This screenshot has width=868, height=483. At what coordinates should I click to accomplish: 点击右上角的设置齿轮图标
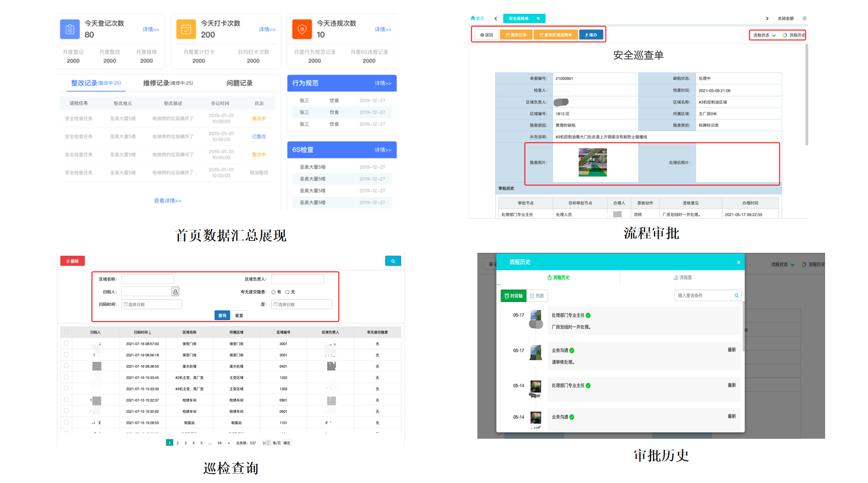tap(804, 18)
